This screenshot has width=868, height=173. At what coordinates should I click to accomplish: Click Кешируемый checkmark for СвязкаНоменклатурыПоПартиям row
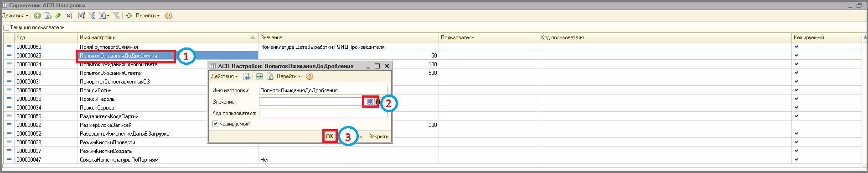point(796,159)
